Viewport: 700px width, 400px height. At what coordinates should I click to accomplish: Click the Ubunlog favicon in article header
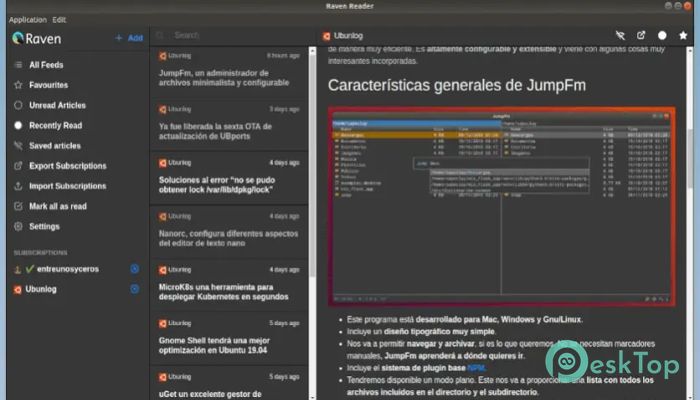coord(326,36)
